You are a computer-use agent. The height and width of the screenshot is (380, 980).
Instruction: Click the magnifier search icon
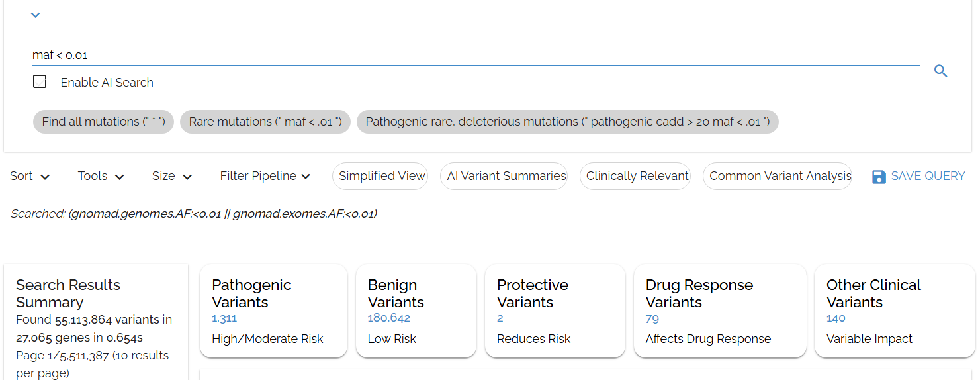click(940, 71)
